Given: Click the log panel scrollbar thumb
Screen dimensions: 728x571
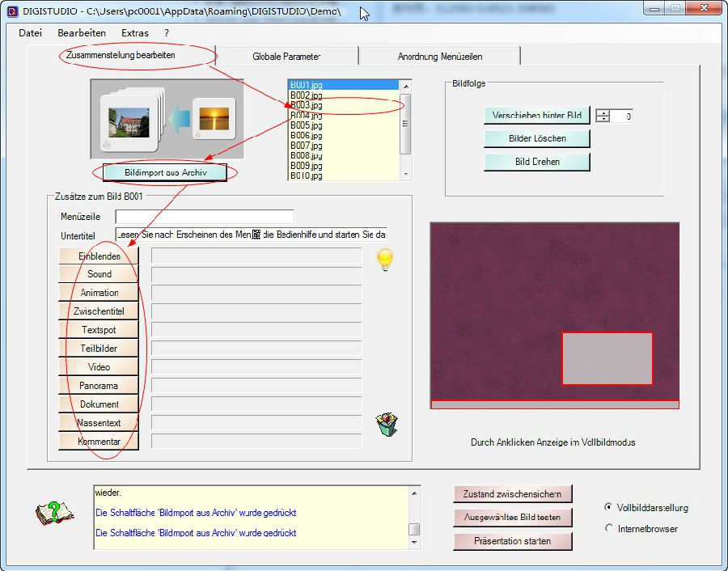Looking at the screenshot, I should pyautogui.click(x=414, y=529).
